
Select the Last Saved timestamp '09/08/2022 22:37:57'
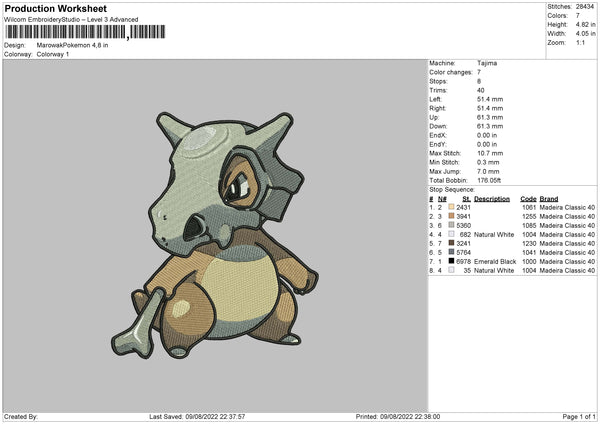pos(215,416)
